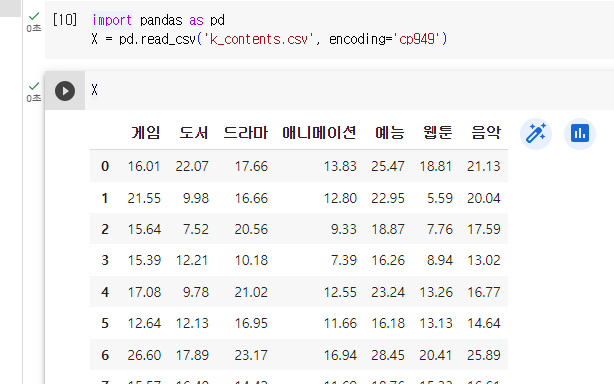Image resolution: width=614 pixels, height=384 pixels.
Task: Click the cell value 20.56
Action: (251, 229)
